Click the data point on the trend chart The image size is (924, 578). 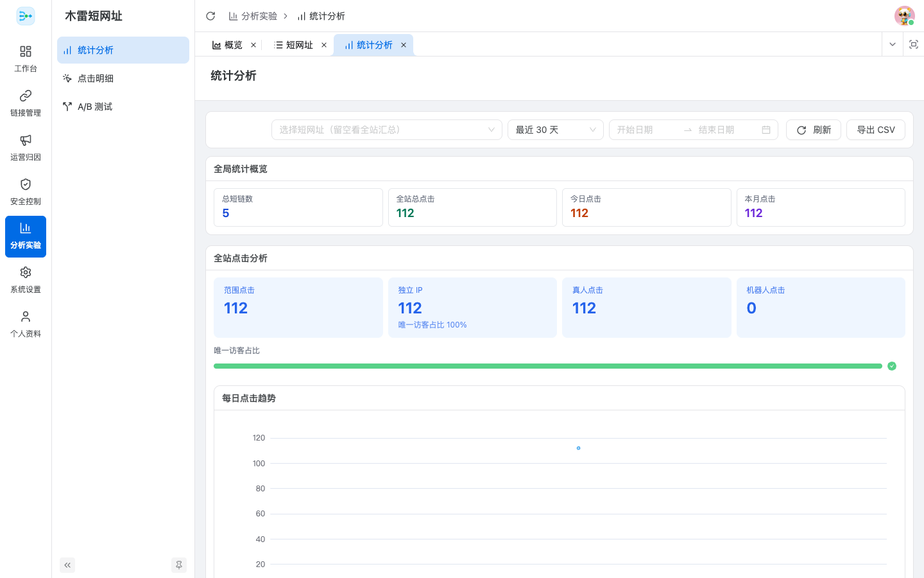pyautogui.click(x=578, y=448)
